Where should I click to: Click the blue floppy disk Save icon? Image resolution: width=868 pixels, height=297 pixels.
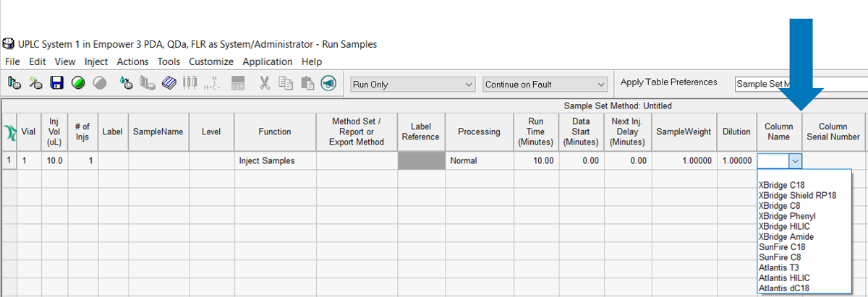(56, 83)
